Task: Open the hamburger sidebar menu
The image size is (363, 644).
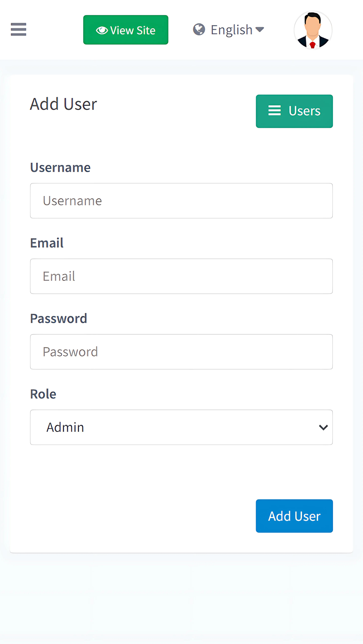Action: click(19, 29)
